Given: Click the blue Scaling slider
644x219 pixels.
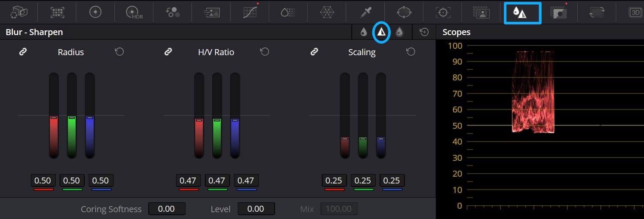Looking at the screenshot, I should coord(381,115).
